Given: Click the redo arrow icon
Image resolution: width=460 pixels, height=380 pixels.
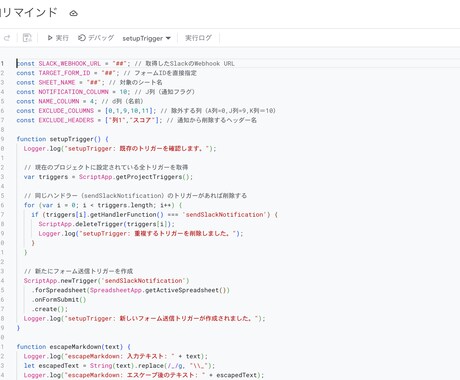Looking at the screenshot, I should coord(7,38).
